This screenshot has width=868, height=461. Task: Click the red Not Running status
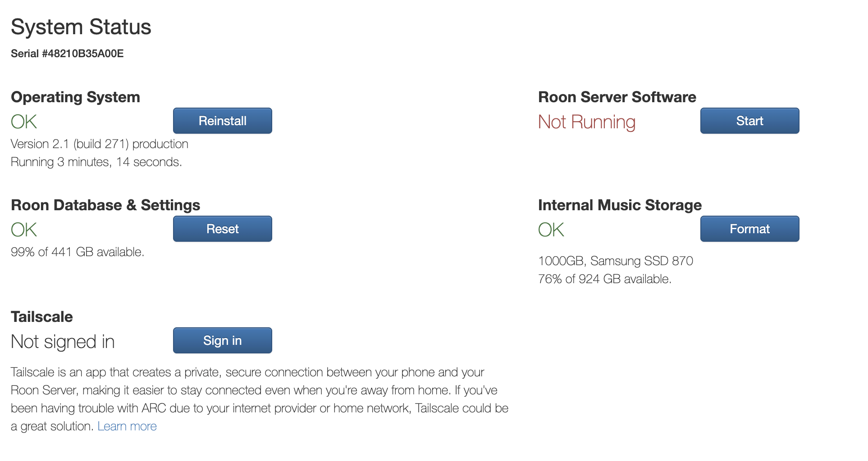click(586, 122)
